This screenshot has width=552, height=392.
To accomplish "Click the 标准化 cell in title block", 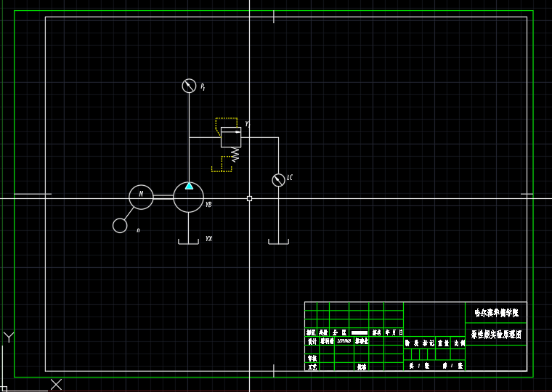I will coord(362,341).
